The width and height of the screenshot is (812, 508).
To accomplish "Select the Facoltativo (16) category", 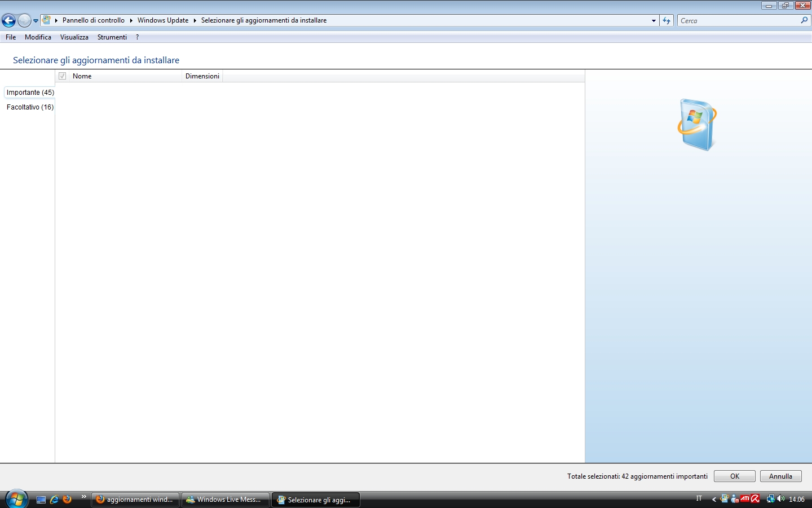I will pyautogui.click(x=30, y=107).
